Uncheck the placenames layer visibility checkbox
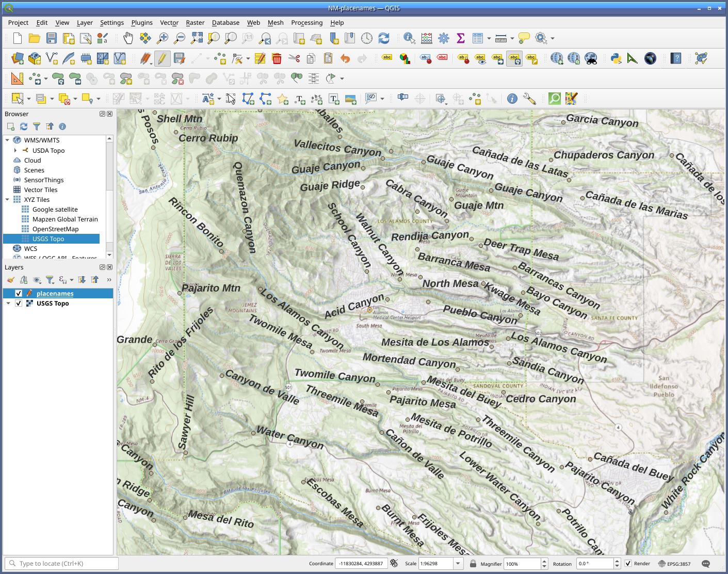The height and width of the screenshot is (574, 728). click(x=19, y=294)
